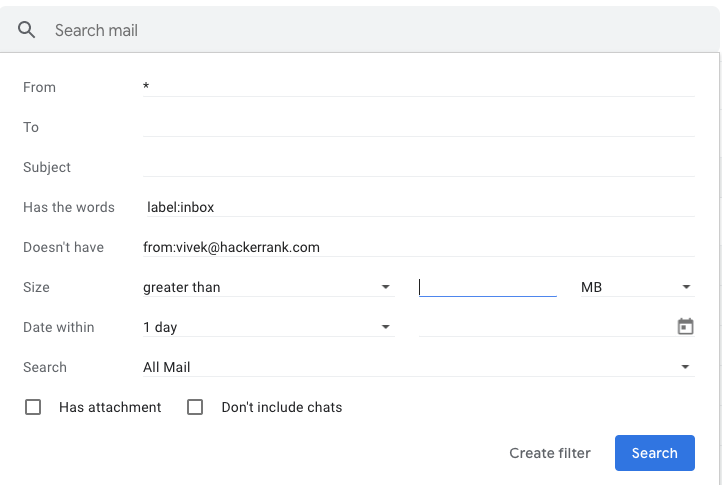722x485 pixels.
Task: Click the date input field
Action: tap(546, 327)
